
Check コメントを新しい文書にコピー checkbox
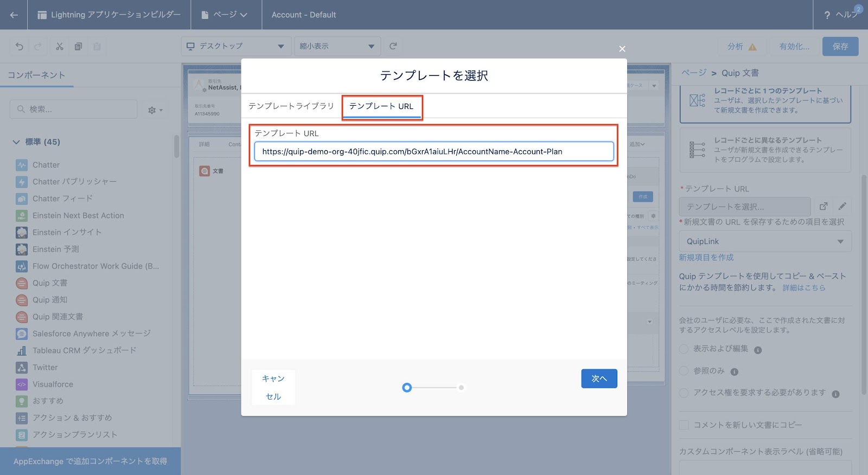pyautogui.click(x=684, y=425)
